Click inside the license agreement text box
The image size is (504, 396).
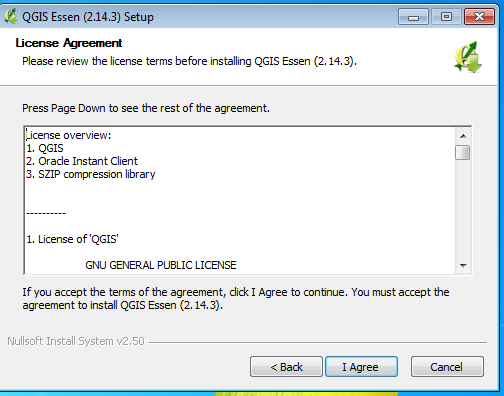240,200
